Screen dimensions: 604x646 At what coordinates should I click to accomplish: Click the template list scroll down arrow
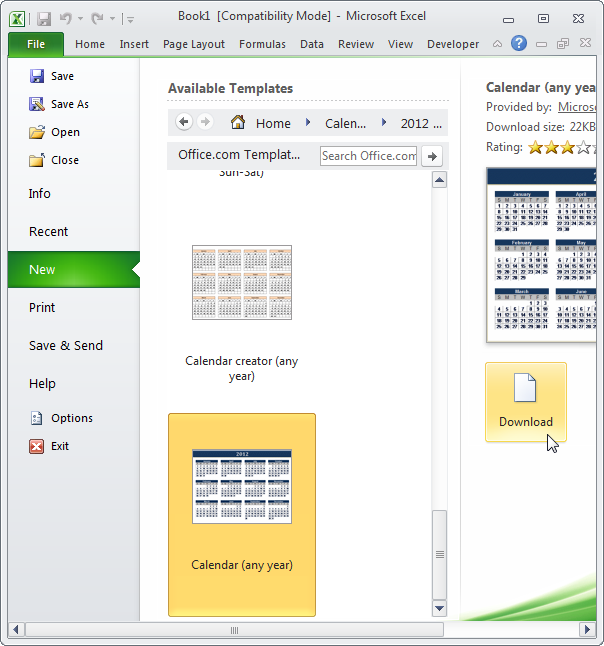tap(440, 609)
